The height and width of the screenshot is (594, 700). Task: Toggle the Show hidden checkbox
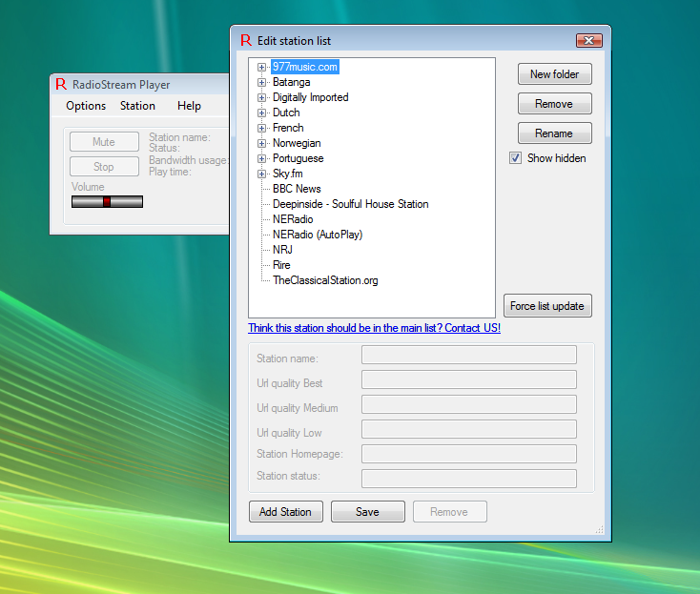pyautogui.click(x=515, y=158)
